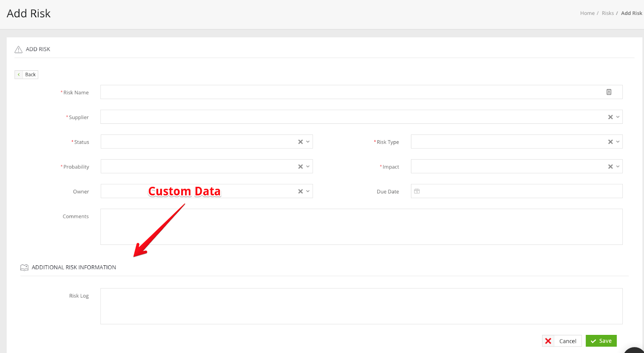This screenshot has width=644, height=353.
Task: Clear the Status selection with its X icon
Action: tap(300, 142)
